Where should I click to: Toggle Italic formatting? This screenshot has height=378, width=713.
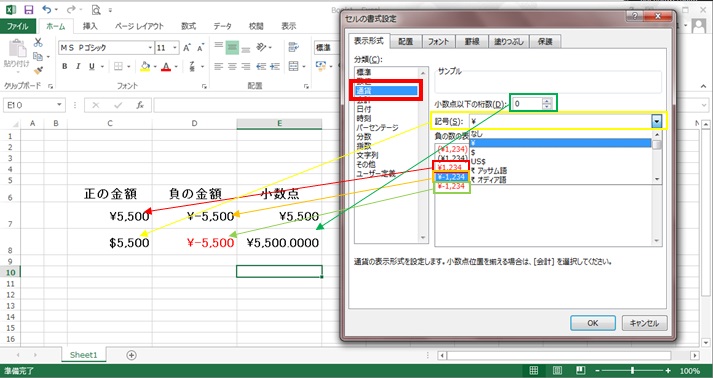(x=78, y=66)
